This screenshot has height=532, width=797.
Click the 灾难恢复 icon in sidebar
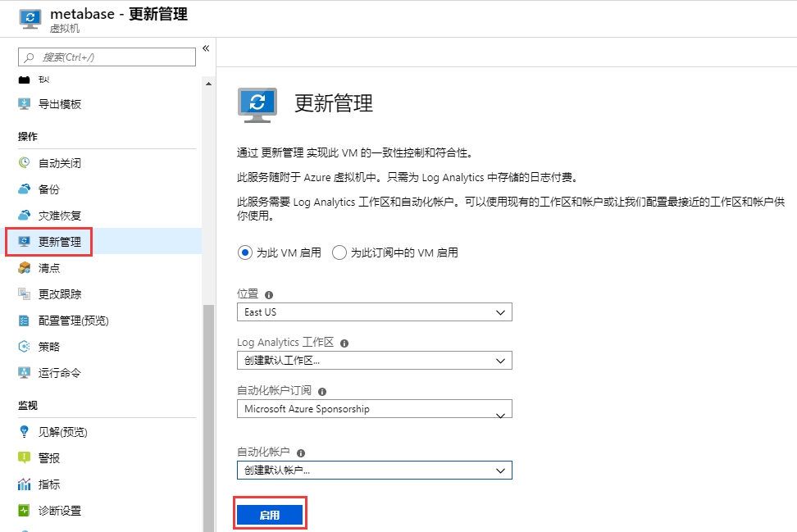tap(25, 216)
